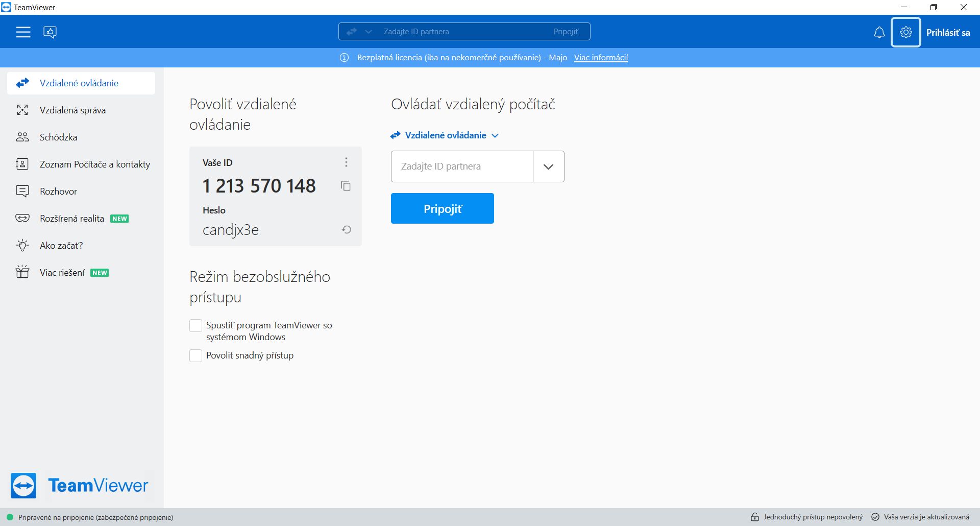Close the TeamViewer window
The image size is (980, 526).
point(964,7)
